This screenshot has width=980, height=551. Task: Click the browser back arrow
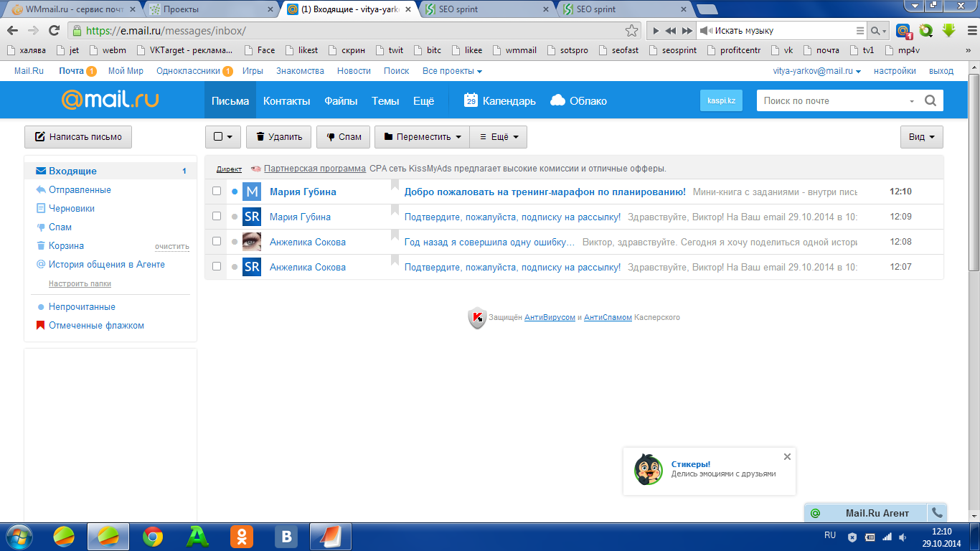(x=13, y=31)
